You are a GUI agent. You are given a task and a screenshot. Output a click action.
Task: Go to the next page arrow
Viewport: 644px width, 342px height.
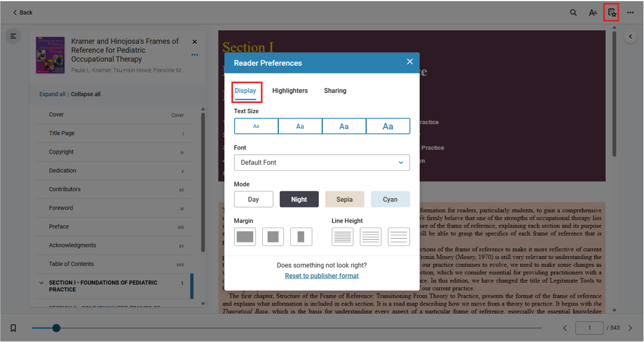[631, 328]
